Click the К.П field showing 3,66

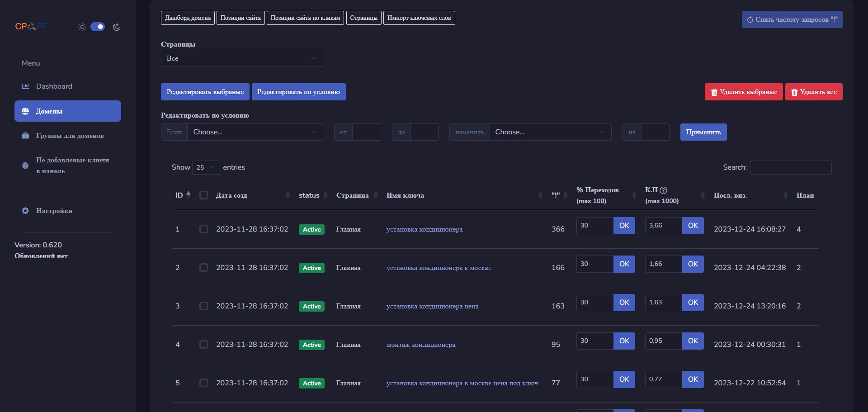click(664, 226)
